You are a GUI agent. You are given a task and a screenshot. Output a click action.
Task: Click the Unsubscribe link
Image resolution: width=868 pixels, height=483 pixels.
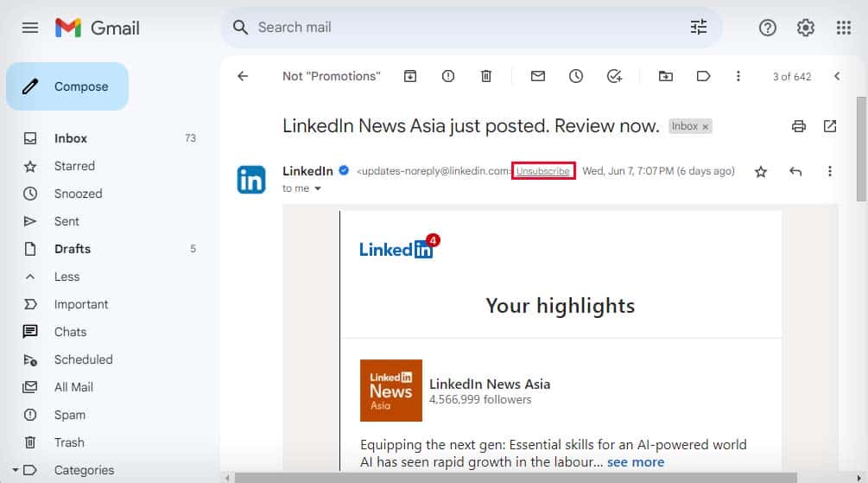click(x=543, y=171)
